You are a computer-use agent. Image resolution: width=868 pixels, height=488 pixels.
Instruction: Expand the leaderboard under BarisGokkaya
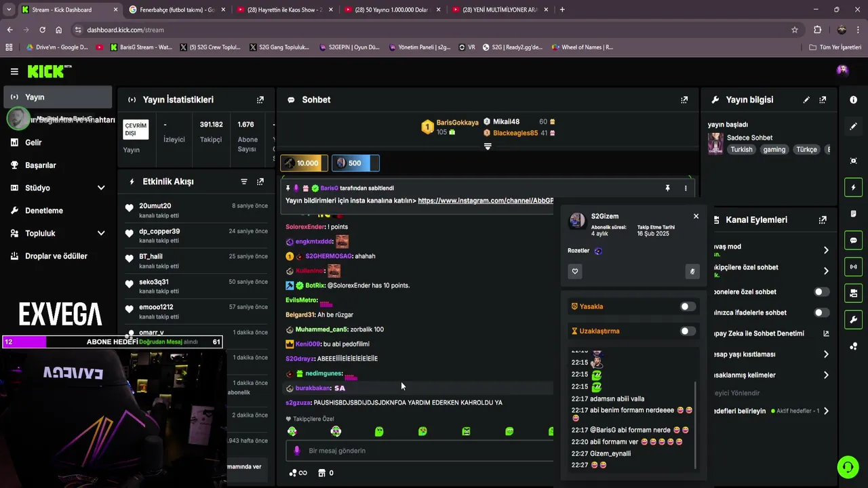(x=487, y=146)
